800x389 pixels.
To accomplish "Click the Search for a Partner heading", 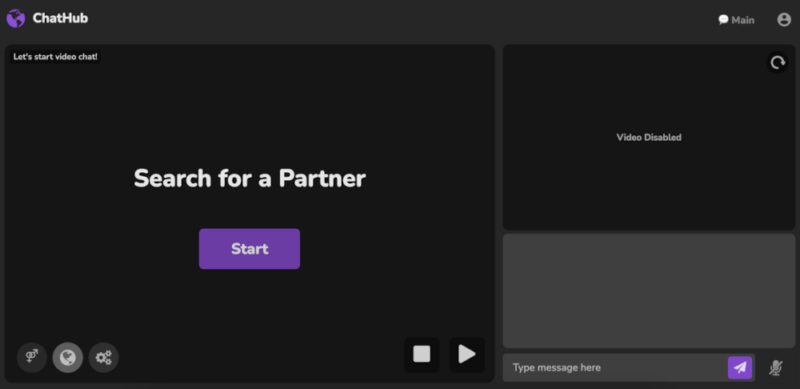I will point(249,179).
